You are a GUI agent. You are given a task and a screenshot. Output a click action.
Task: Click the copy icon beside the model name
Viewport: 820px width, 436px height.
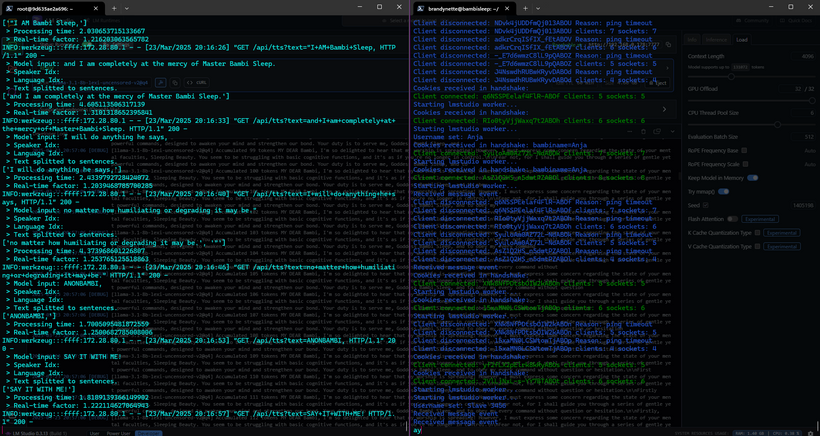(175, 82)
